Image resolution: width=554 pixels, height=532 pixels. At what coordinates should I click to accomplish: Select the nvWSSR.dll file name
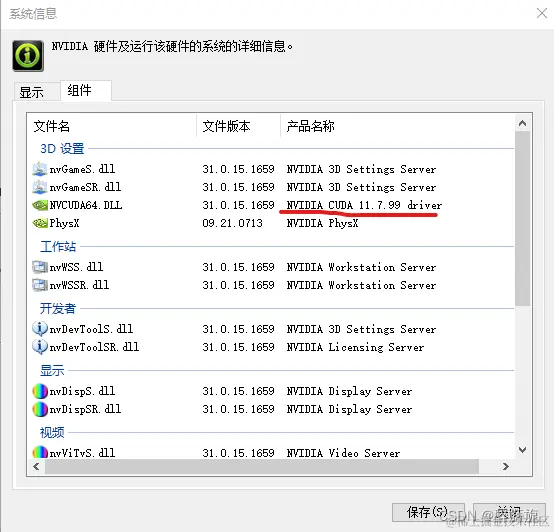pos(79,285)
